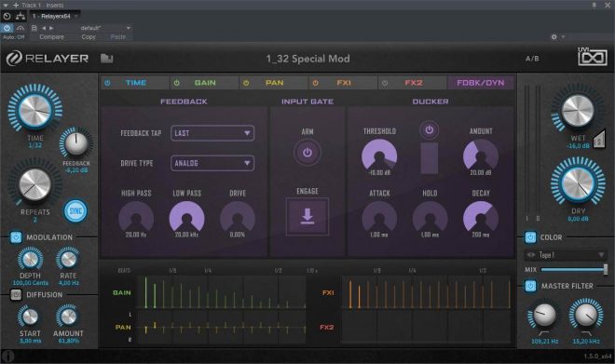Viewport: 615px width, 364px height.
Task: Click the Auto: Off button
Action: (x=14, y=37)
